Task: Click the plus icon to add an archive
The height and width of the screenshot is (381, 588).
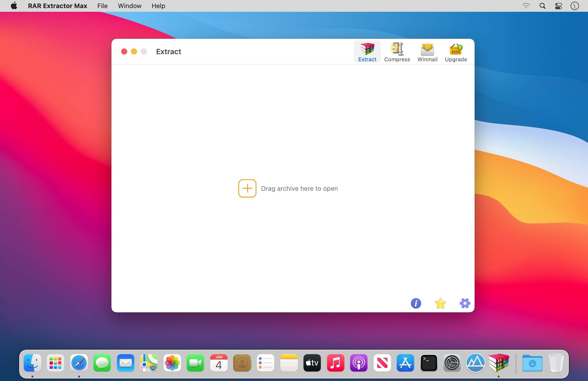Action: coord(247,188)
